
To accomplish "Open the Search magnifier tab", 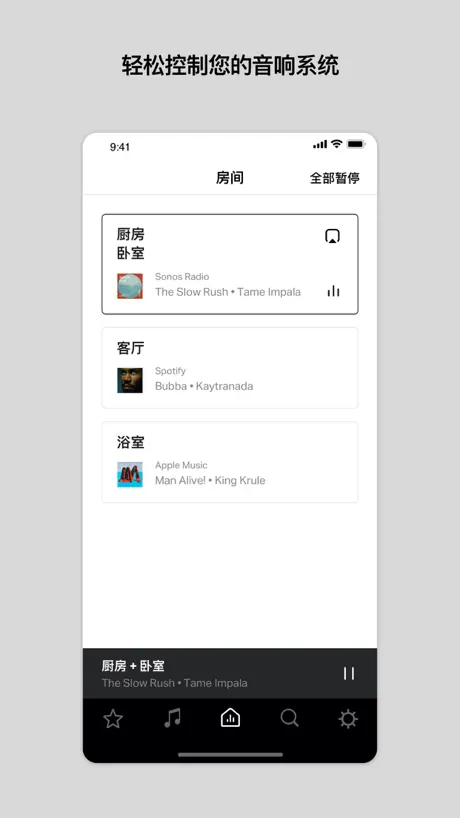I will point(289,718).
